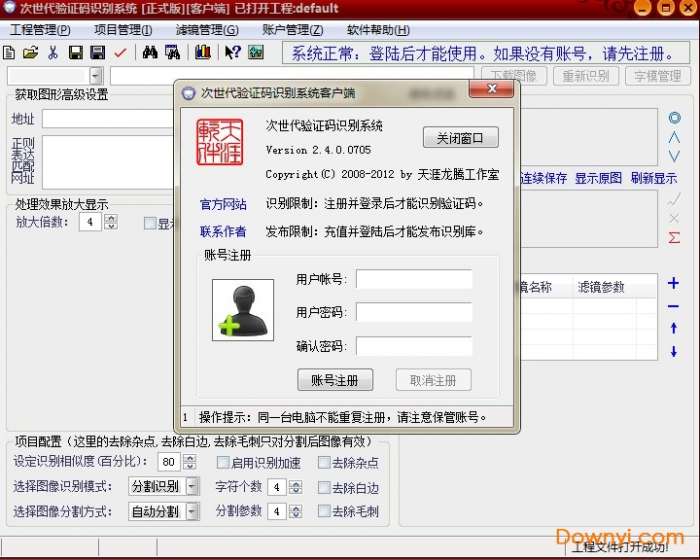Click the 账号注册 button
This screenshot has height=560, width=700.
pos(335,380)
